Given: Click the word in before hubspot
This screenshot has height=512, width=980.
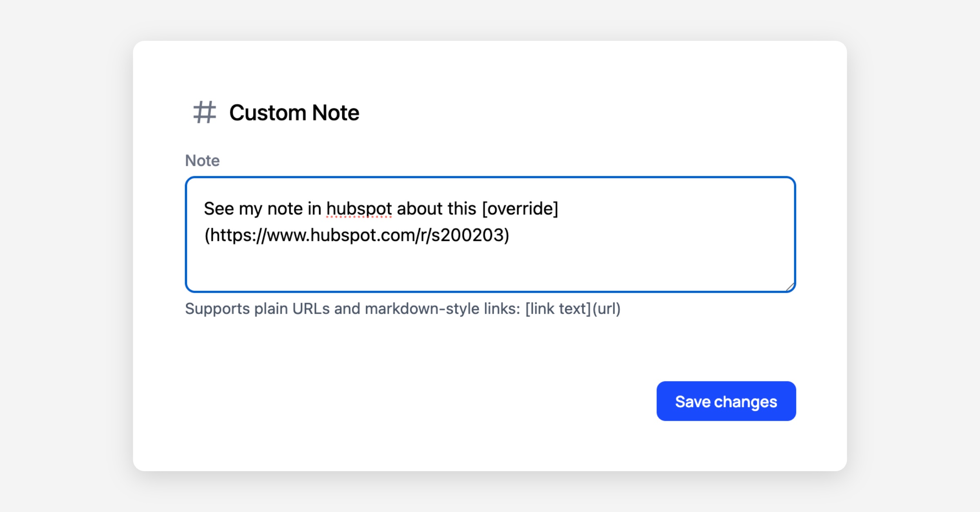Looking at the screenshot, I should 314,209.
